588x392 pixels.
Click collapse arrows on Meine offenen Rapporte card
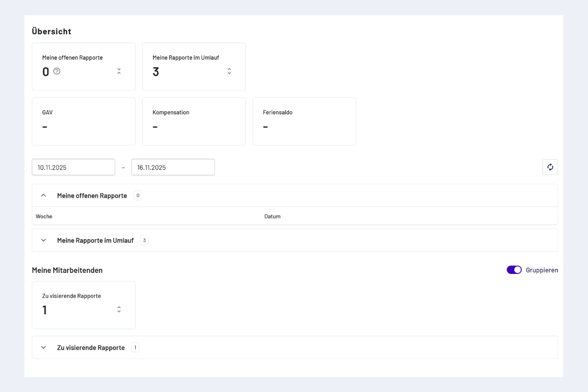[x=119, y=71]
